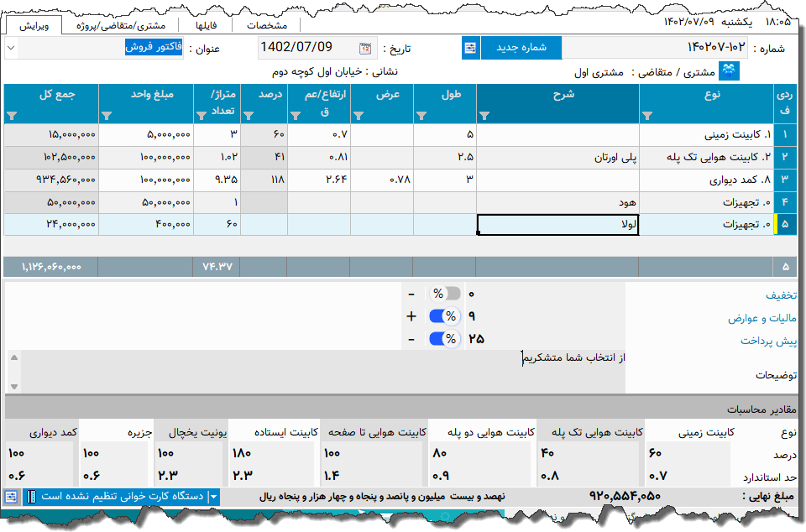Enable the تخفیف percentage toggle
Viewport: 806px width, 532px height.
point(446,295)
